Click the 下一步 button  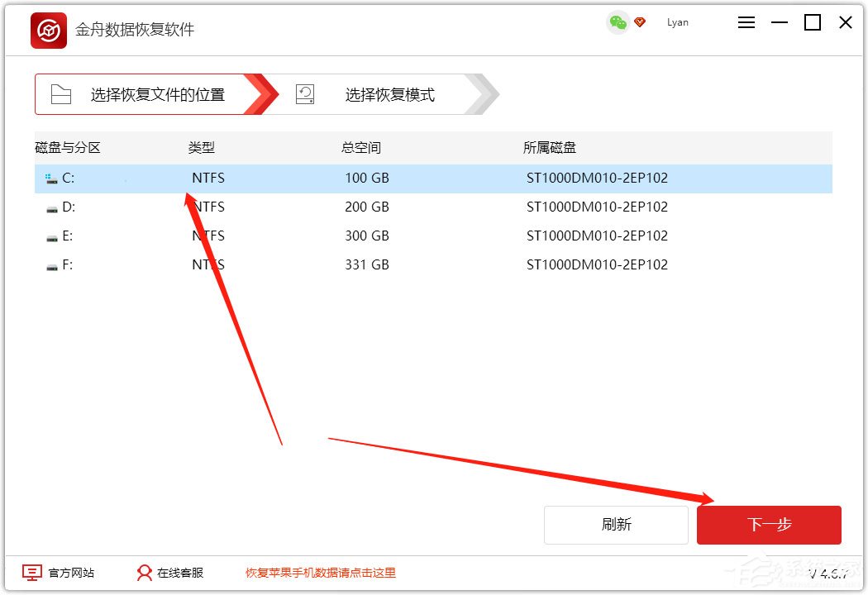[x=769, y=525]
